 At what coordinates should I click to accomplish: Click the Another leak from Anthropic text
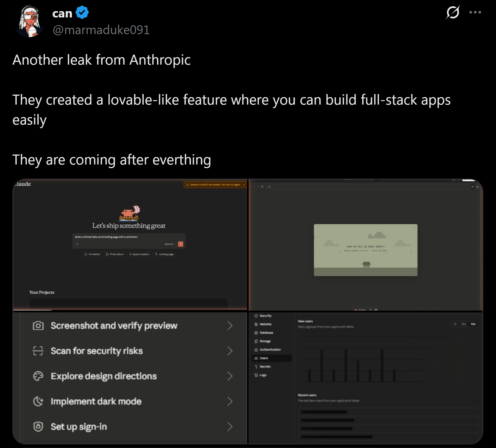coord(101,60)
